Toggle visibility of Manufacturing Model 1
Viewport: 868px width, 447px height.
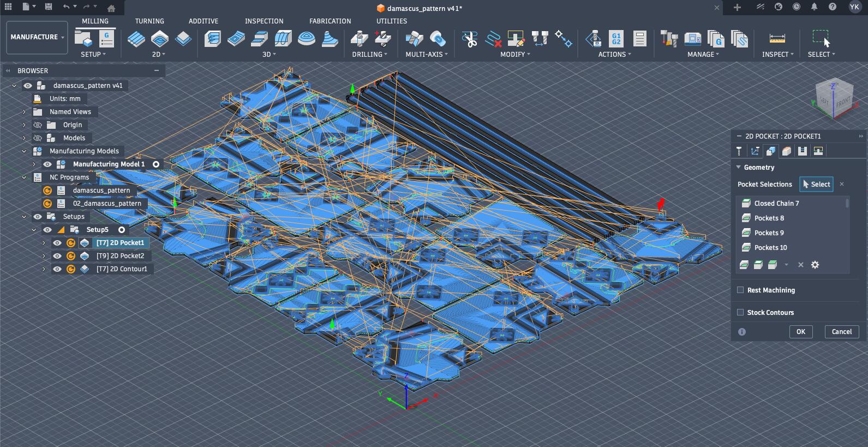(x=47, y=164)
